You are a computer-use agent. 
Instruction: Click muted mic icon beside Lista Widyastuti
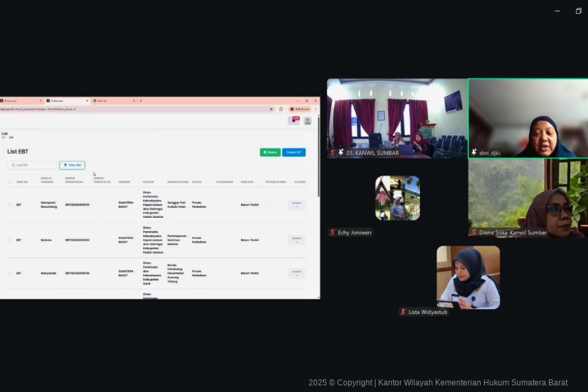pyautogui.click(x=403, y=312)
